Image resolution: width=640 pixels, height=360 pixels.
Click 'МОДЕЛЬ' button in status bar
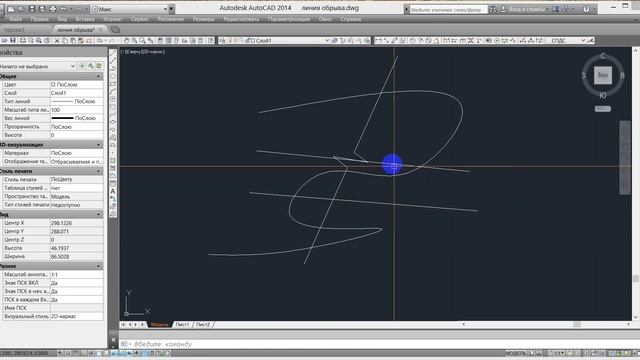coord(516,353)
